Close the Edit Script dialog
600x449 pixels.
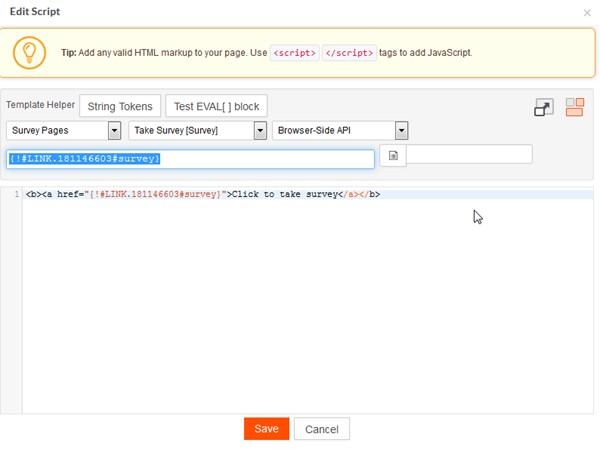click(x=587, y=13)
